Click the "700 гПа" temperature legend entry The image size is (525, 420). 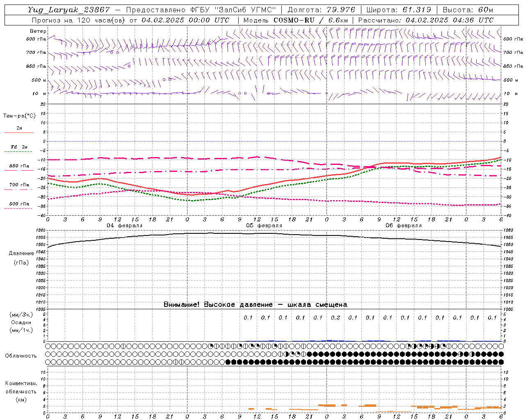19,185
